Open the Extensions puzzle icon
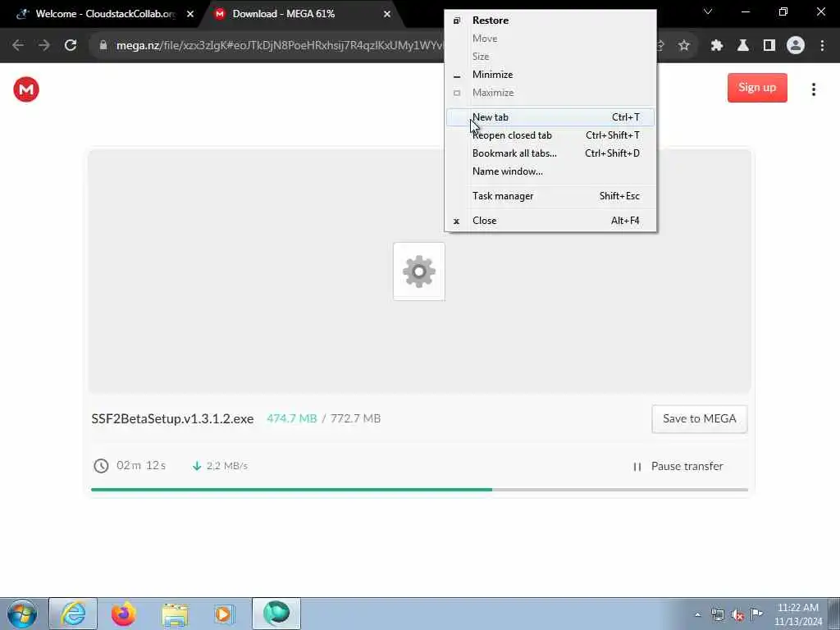 click(716, 46)
